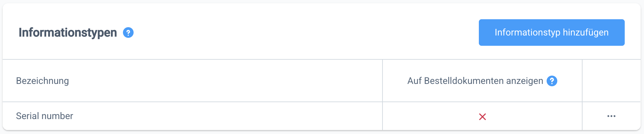
Task: Expand row actions for Serial number
Action: 611,116
